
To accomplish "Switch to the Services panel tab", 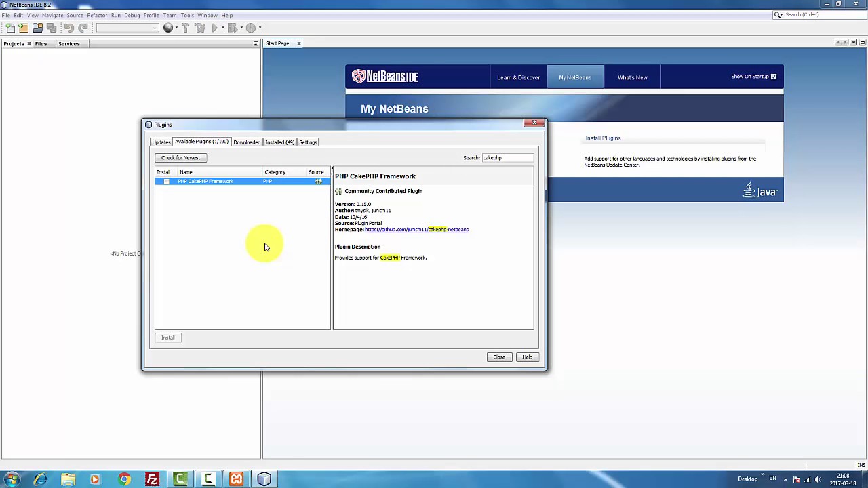I will [x=69, y=43].
